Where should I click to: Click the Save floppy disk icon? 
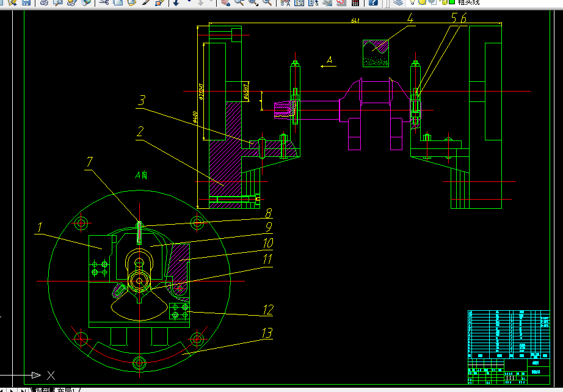(26, 2)
